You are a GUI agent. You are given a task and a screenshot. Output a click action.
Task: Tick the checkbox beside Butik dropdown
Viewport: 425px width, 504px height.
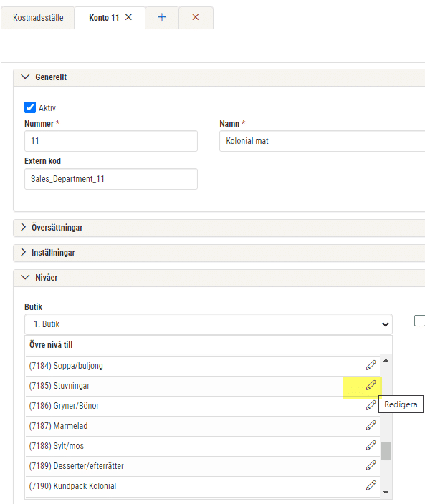tap(419, 321)
